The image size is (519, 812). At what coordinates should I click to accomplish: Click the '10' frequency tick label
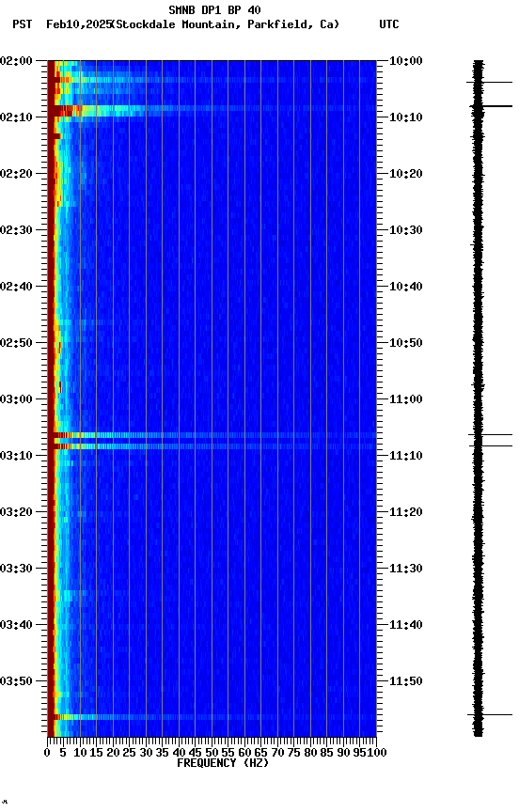80,753
